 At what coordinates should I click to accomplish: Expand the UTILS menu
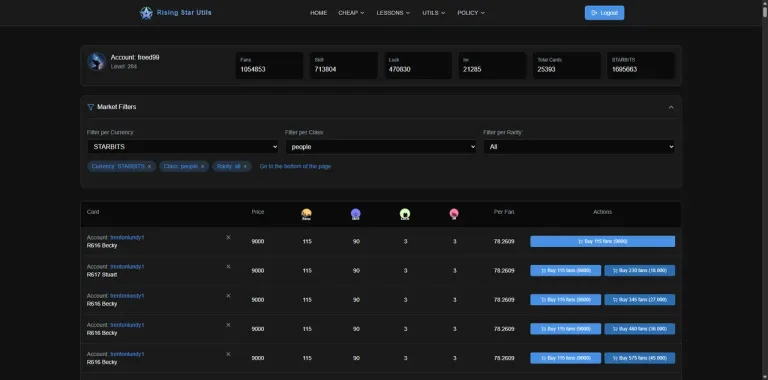(433, 13)
